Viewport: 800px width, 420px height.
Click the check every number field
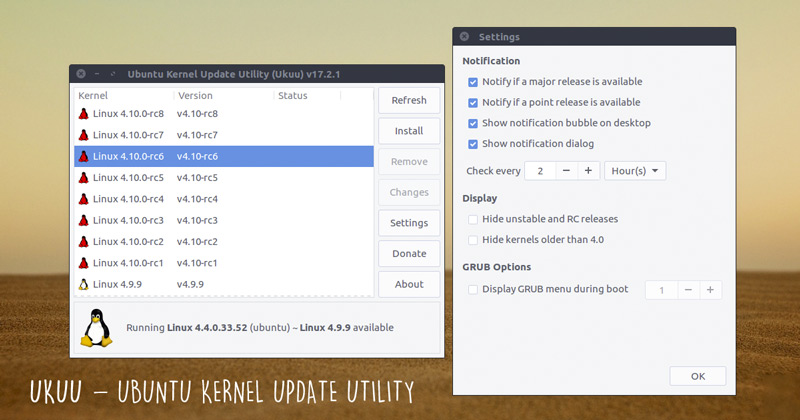point(540,171)
